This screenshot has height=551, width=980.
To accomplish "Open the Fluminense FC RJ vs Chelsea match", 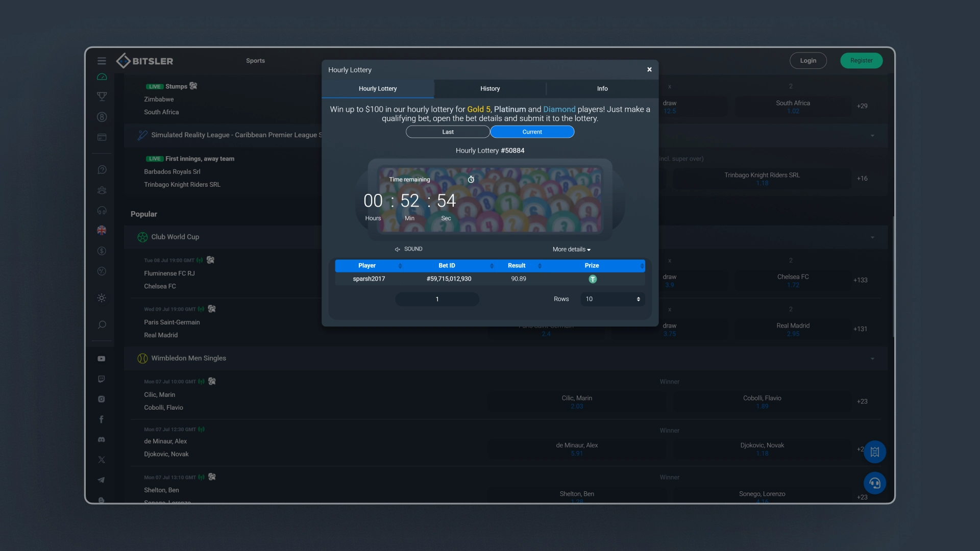I will 169,280.
